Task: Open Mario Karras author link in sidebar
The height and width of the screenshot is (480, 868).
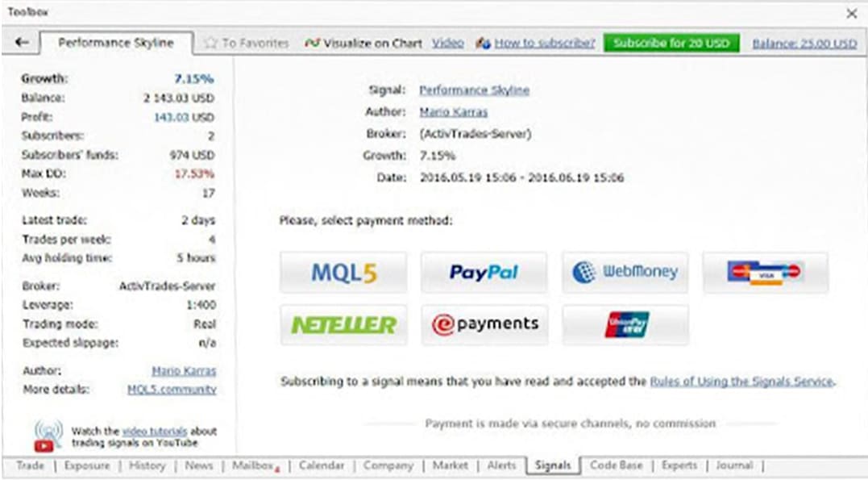Action: tap(184, 370)
